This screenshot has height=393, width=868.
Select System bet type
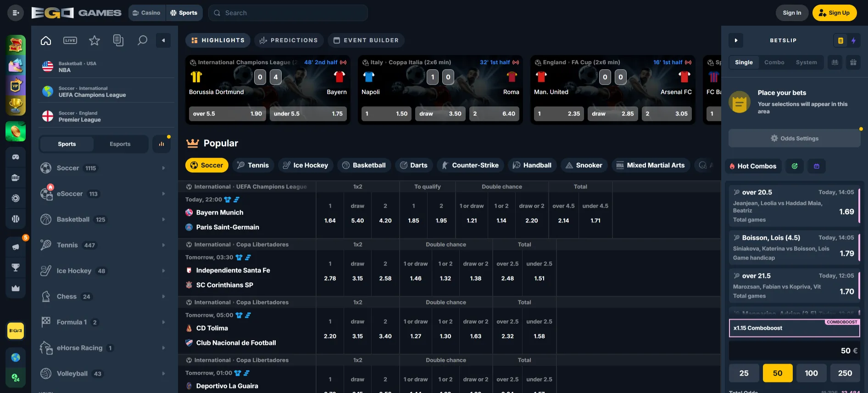[806, 62]
